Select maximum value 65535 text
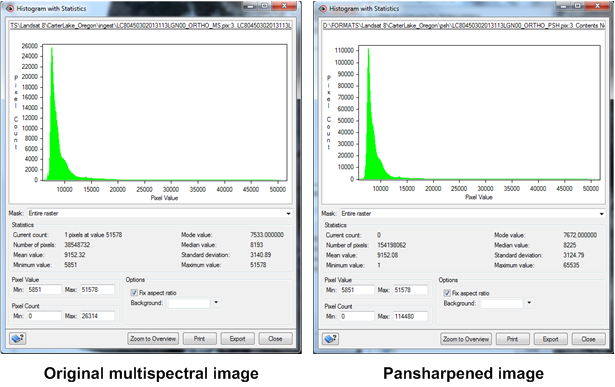Viewport: 615px width, 387px height. [571, 265]
